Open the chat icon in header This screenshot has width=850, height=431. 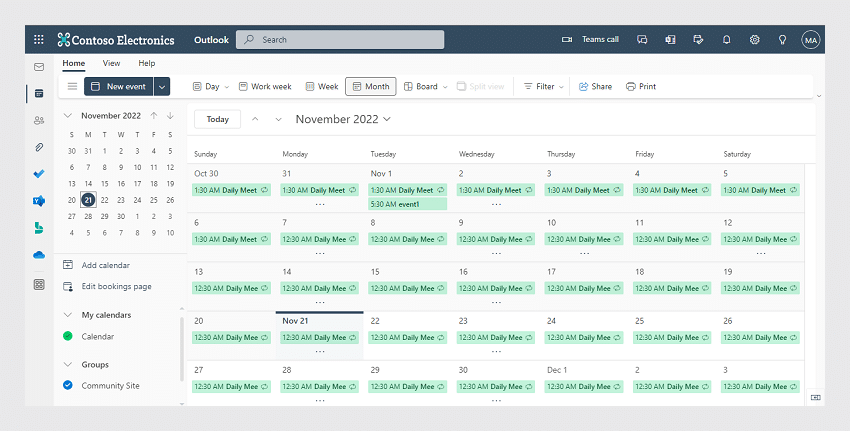coord(642,40)
